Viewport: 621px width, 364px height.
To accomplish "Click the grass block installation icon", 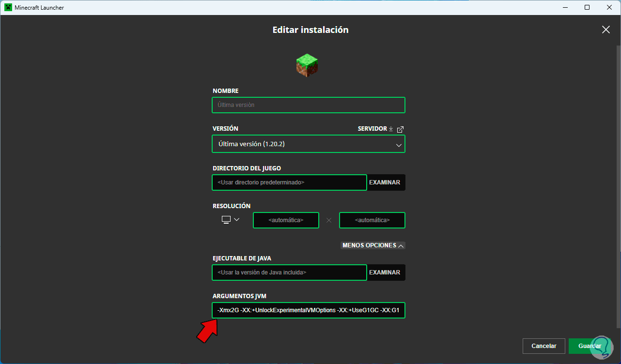I will click(307, 65).
